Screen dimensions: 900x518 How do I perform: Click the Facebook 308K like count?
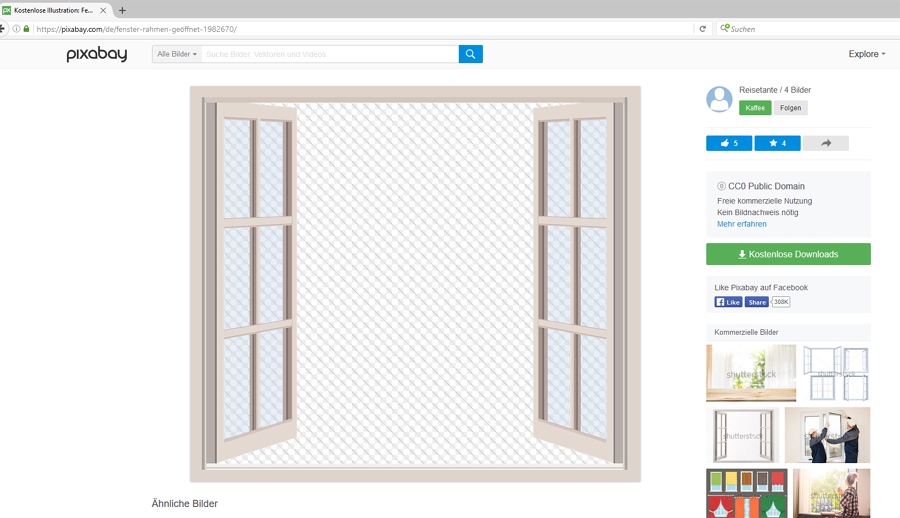click(781, 302)
